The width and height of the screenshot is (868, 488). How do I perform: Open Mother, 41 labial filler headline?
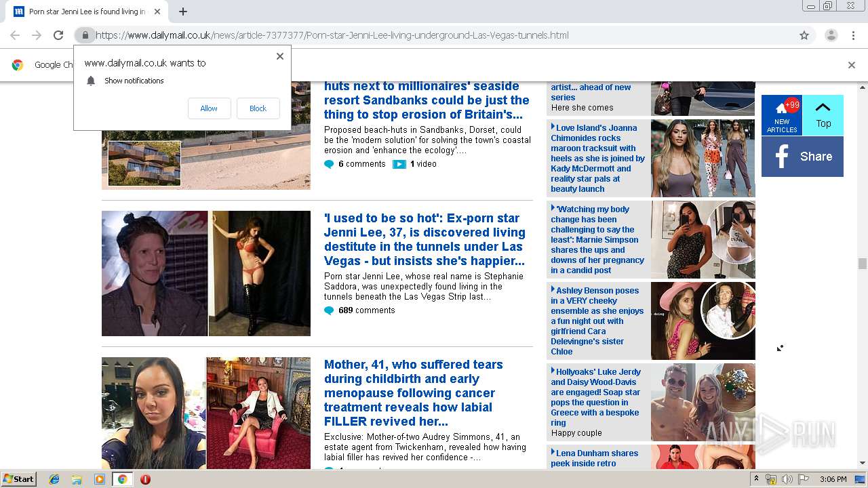(414, 392)
